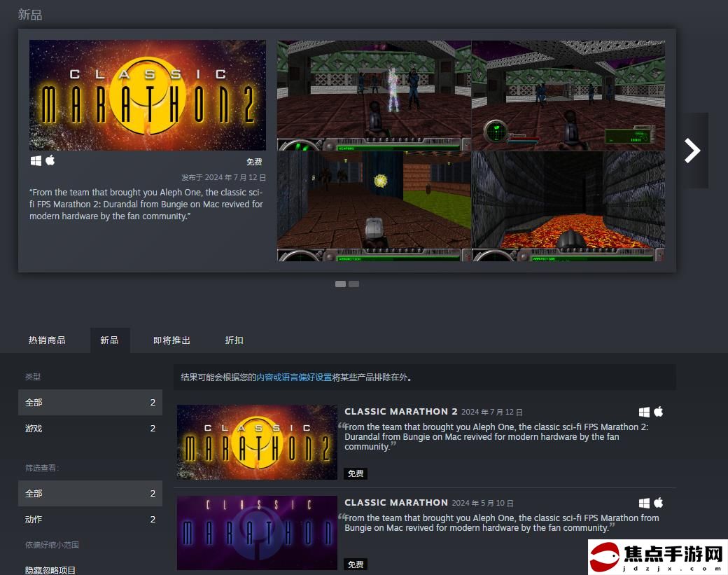Image resolution: width=728 pixels, height=575 pixels.
Task: Select the second carousel page indicator
Action: pos(353,284)
